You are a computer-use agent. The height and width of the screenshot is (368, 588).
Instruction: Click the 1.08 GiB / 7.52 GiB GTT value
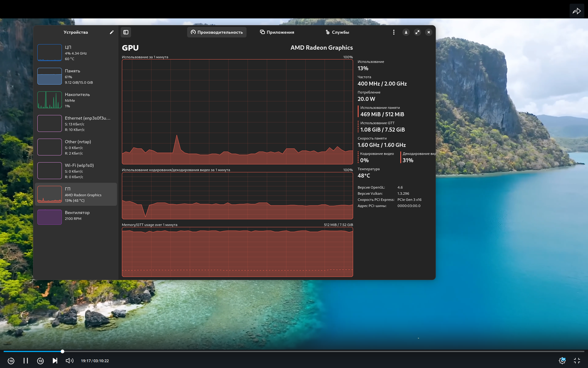(383, 130)
